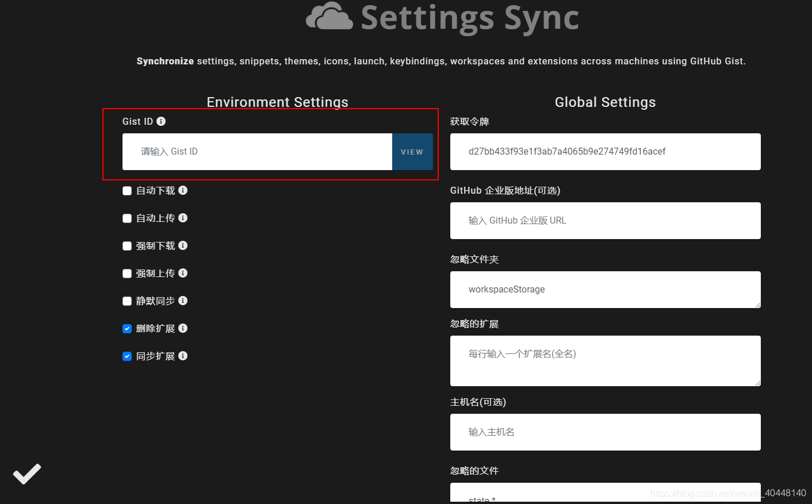
Task: Click the 忽略的扩展 label
Action: point(474,324)
